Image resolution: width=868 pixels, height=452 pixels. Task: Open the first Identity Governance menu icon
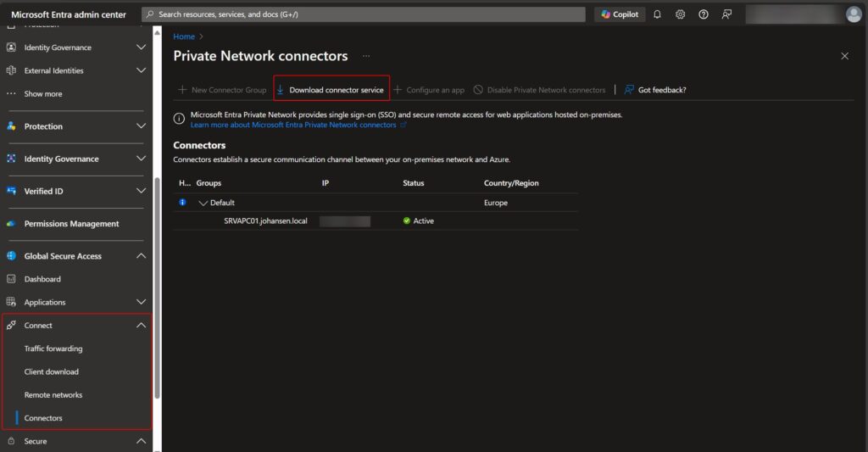tap(11, 47)
